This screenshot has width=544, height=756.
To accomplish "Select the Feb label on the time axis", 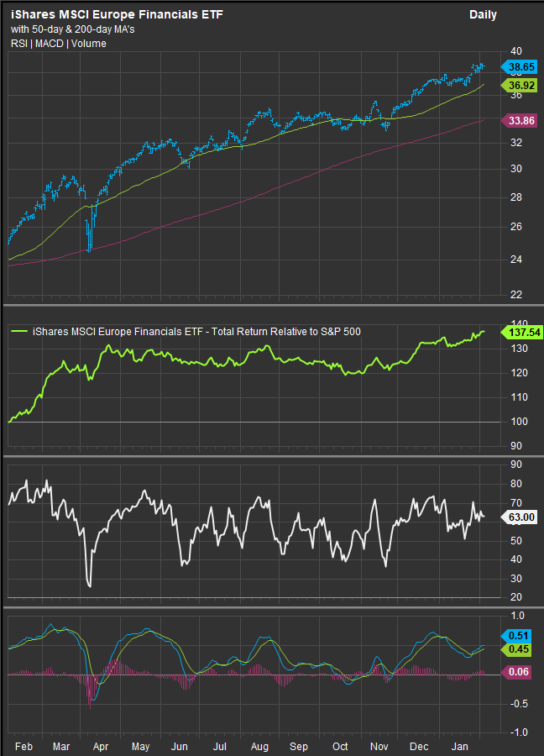I will [x=26, y=746].
